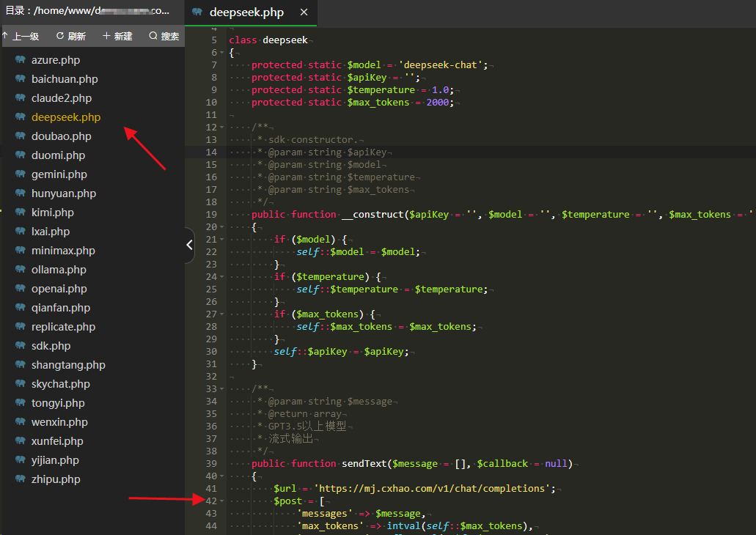Click the PHP icon next to replicate.php

[x=21, y=326]
